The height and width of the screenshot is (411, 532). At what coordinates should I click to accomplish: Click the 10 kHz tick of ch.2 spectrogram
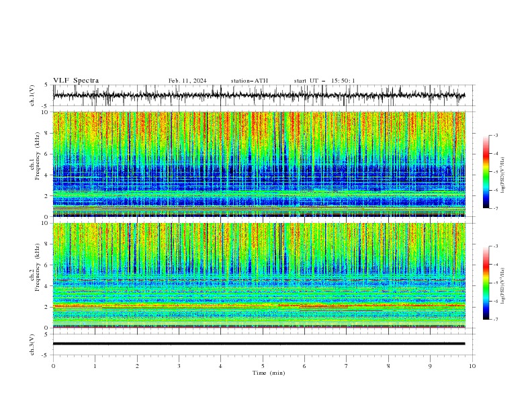[x=45, y=223]
